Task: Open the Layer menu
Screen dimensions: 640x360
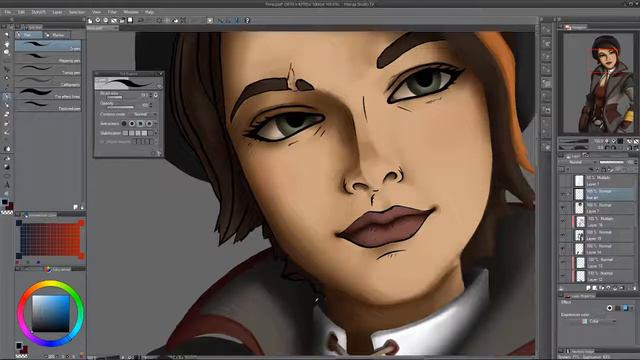Action: [58, 12]
